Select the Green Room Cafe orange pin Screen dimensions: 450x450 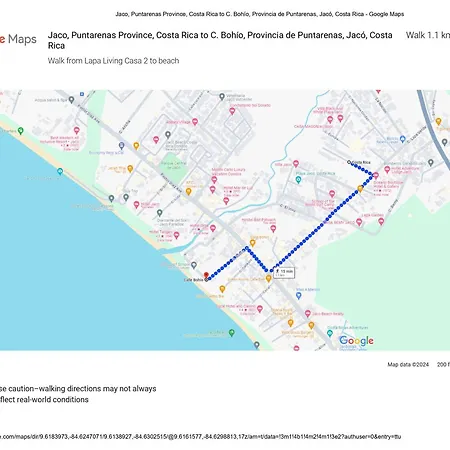click(268, 279)
